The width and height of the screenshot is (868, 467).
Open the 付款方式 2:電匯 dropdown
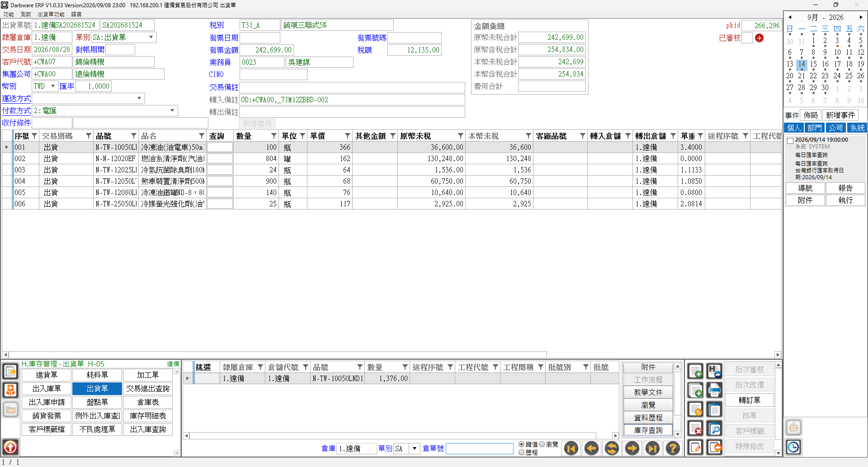click(172, 110)
